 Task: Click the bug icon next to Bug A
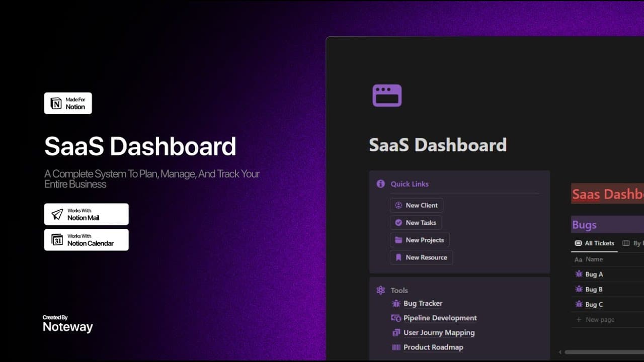point(579,274)
